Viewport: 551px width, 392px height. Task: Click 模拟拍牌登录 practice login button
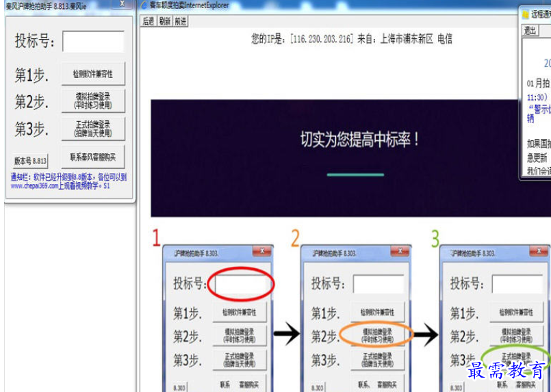point(93,101)
